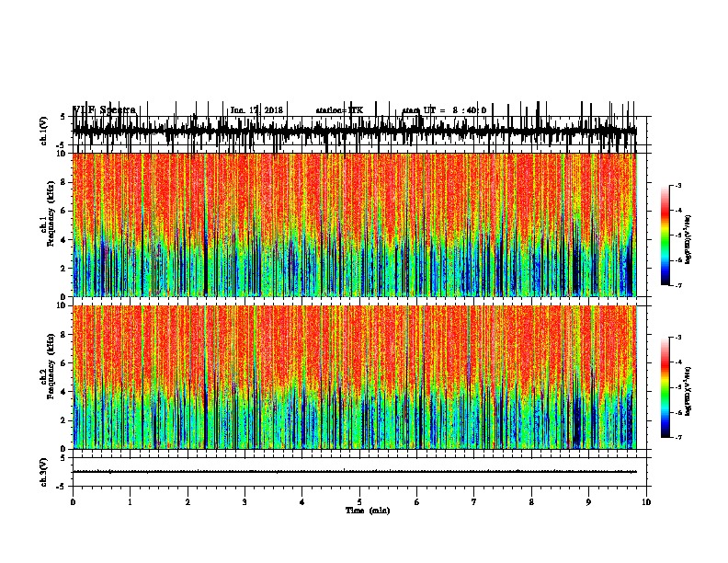This screenshot has height=563, width=728.
Task: Click the time axis tick label "9"
Action: pos(588,501)
